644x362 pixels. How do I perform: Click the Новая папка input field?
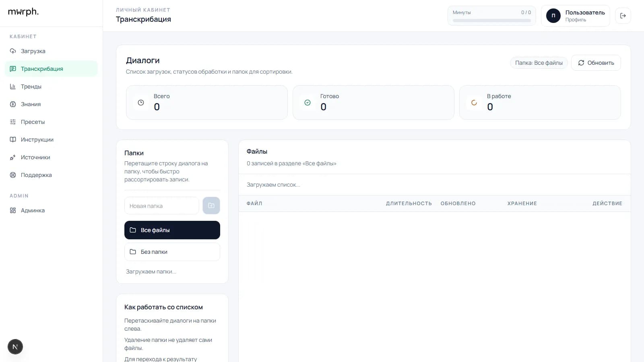point(161,206)
